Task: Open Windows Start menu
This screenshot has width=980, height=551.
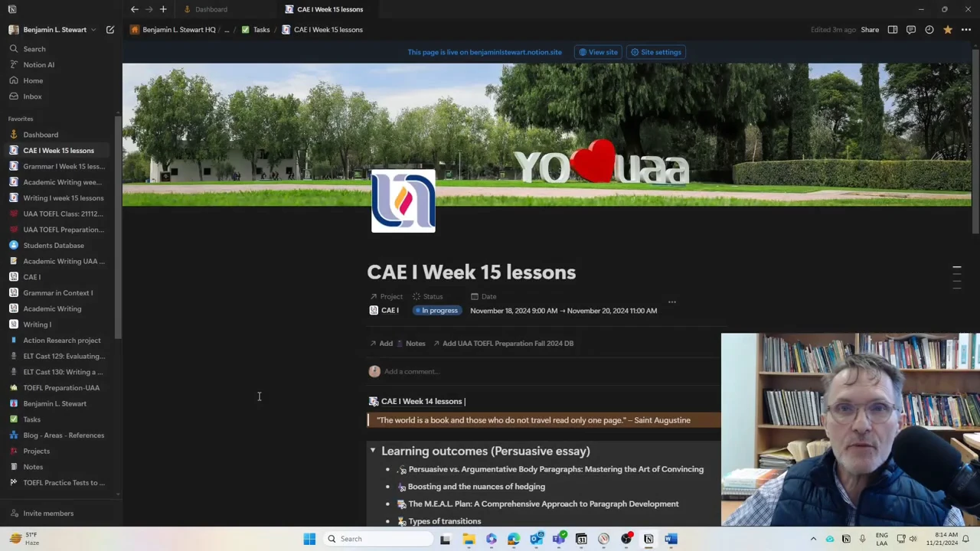Action: pos(309,539)
